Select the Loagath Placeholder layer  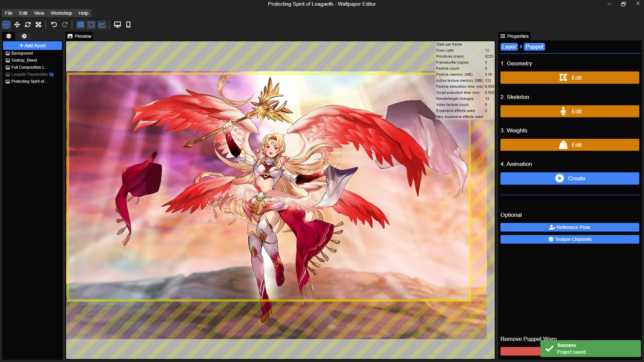(x=33, y=74)
